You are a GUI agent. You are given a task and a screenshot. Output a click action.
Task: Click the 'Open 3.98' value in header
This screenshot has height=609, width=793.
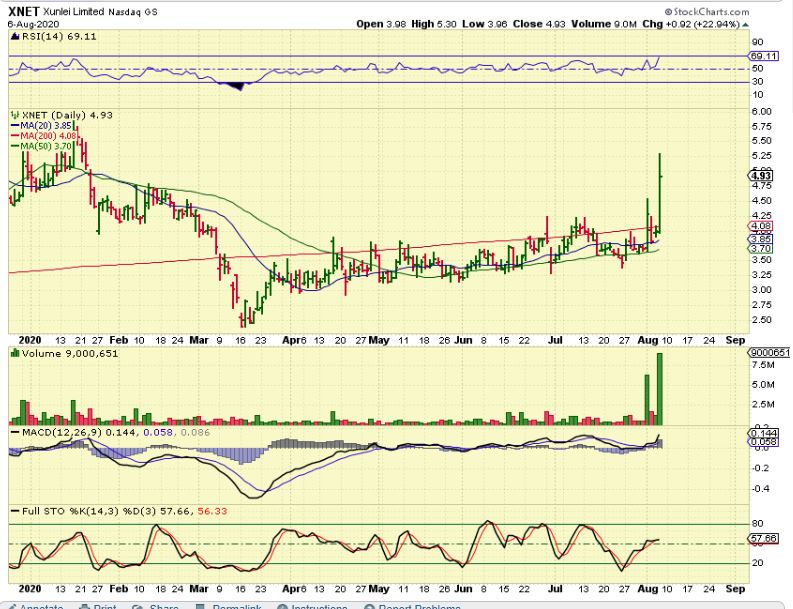click(381, 24)
